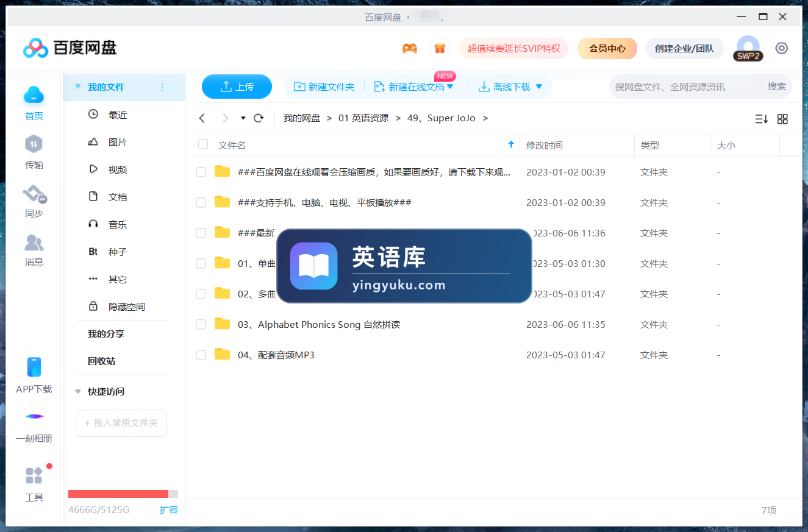Click the red storage usage bar
This screenshot has width=808, height=532.
[118, 494]
